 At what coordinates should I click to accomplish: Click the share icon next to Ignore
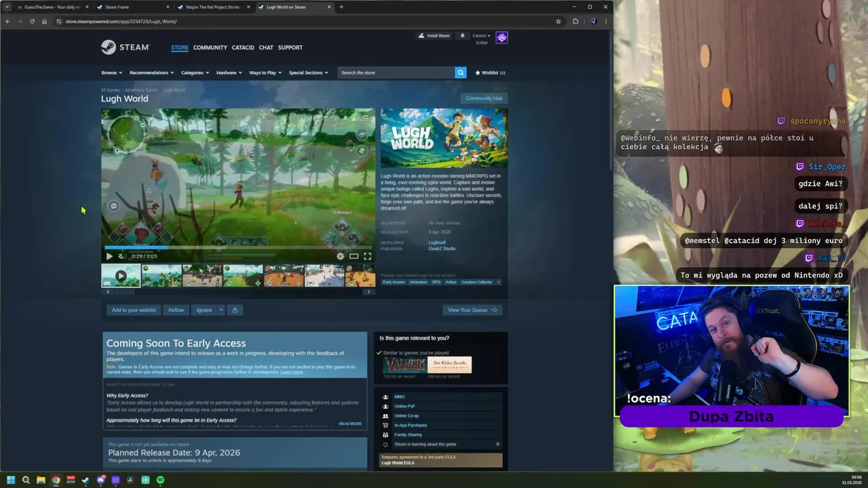point(235,310)
